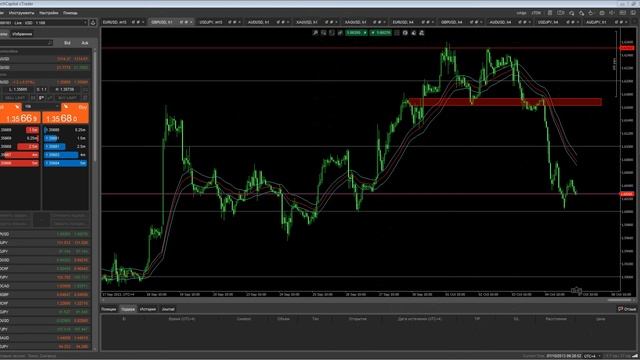Screen dimensions: 640x360
Task: Click the grid icon right of green buy button
Action: point(397,33)
